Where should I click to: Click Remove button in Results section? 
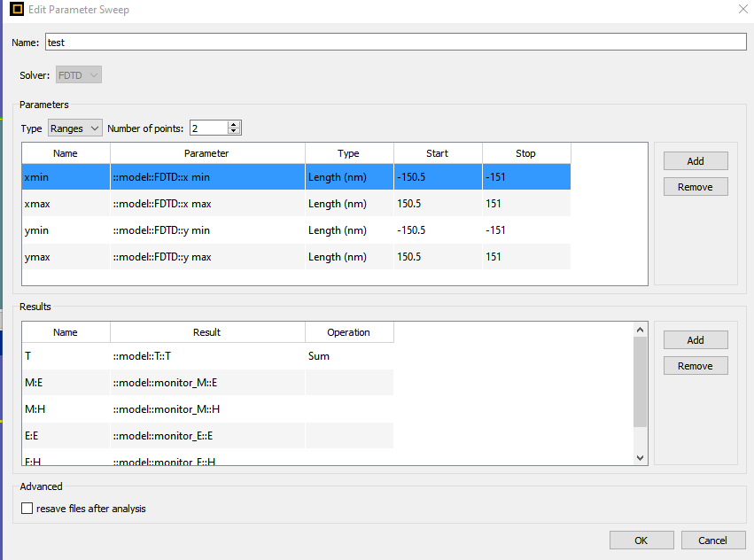(696, 366)
